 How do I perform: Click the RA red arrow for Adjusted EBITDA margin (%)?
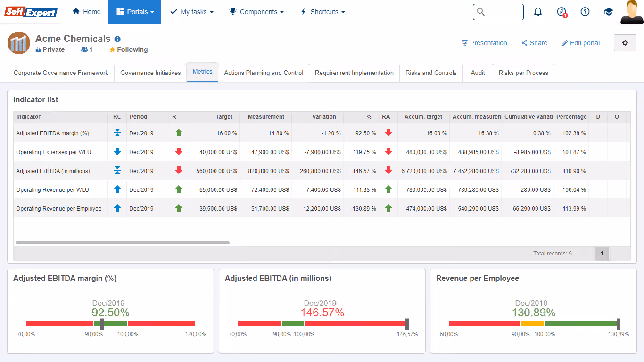(388, 133)
